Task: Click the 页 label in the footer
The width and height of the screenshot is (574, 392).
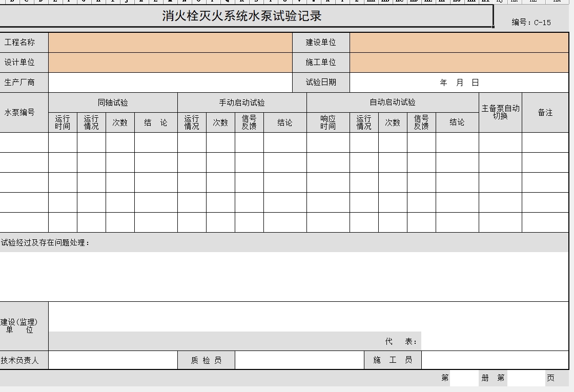Action: 550,378
